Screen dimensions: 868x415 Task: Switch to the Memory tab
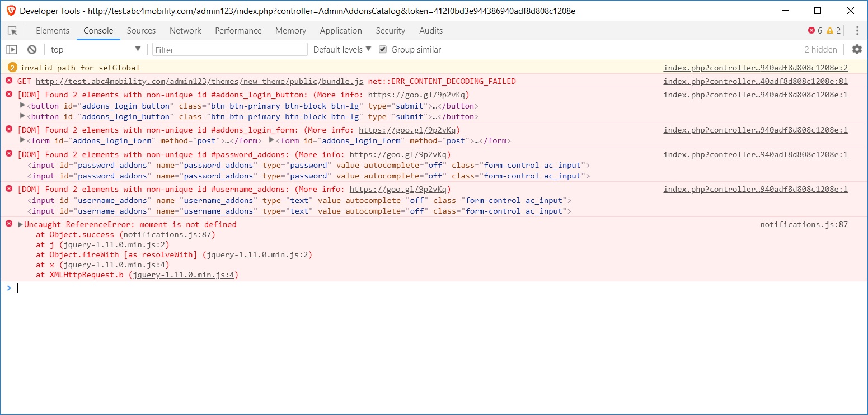click(x=290, y=31)
